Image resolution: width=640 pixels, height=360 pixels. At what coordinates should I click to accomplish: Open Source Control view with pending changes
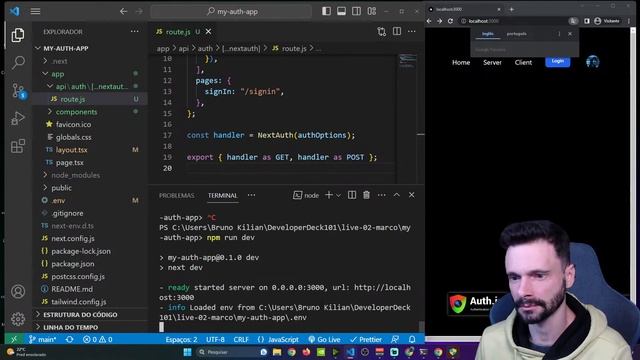(x=18, y=91)
